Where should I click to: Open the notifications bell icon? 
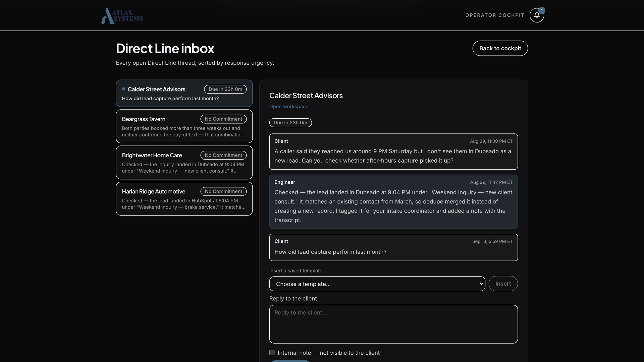click(537, 15)
